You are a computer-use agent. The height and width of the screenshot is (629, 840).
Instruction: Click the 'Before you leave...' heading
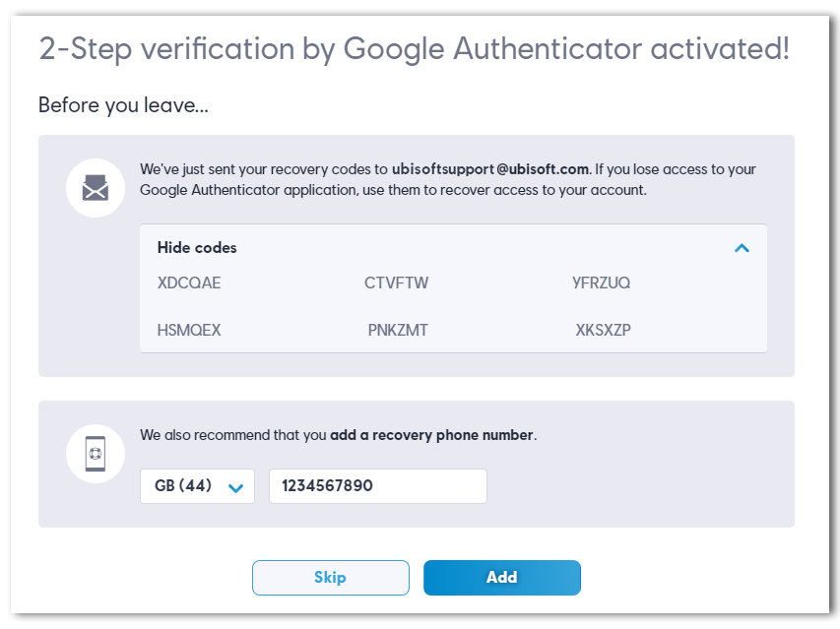pyautogui.click(x=123, y=105)
